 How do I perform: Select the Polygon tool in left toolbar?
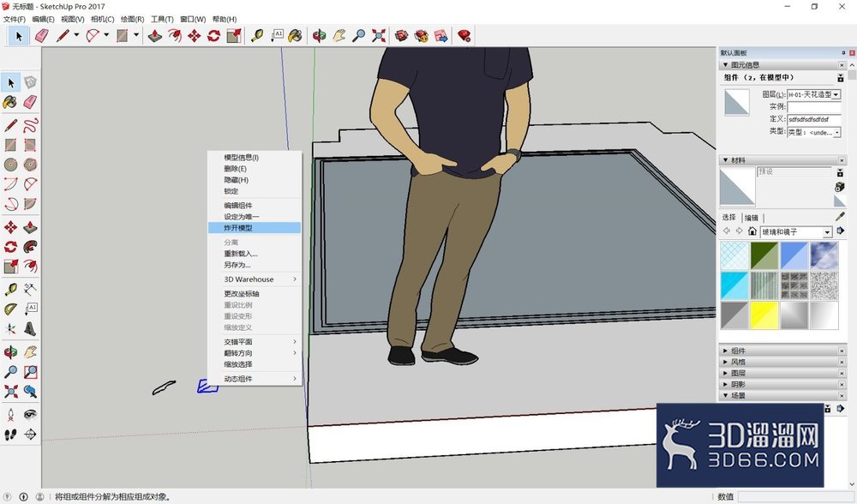click(31, 165)
